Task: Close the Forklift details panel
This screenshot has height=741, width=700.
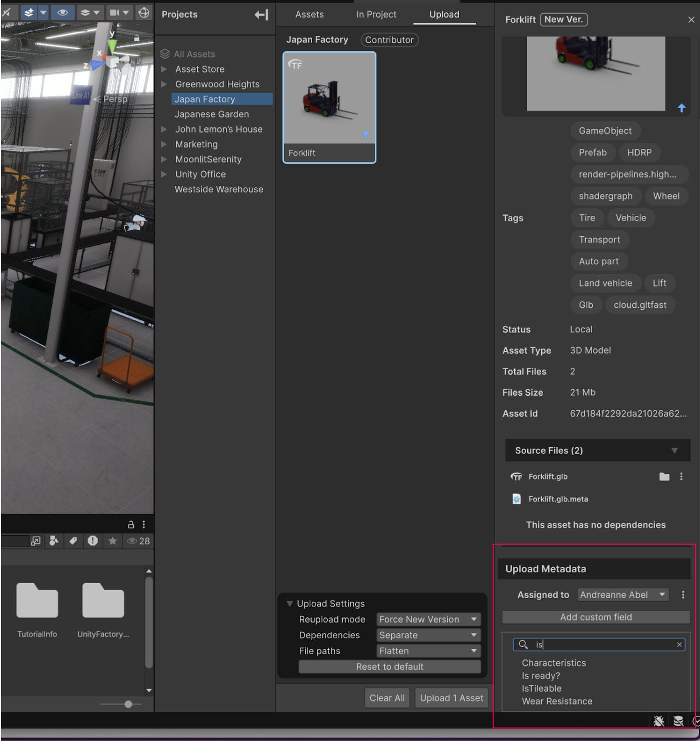Action: click(691, 19)
